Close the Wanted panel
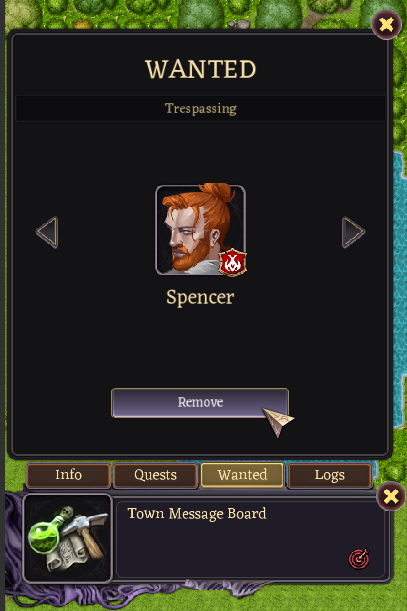This screenshot has width=407, height=611. pyautogui.click(x=386, y=25)
